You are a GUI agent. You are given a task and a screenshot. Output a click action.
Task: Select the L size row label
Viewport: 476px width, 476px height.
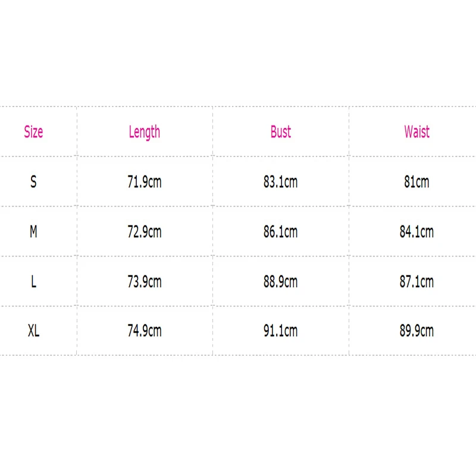[x=33, y=281]
